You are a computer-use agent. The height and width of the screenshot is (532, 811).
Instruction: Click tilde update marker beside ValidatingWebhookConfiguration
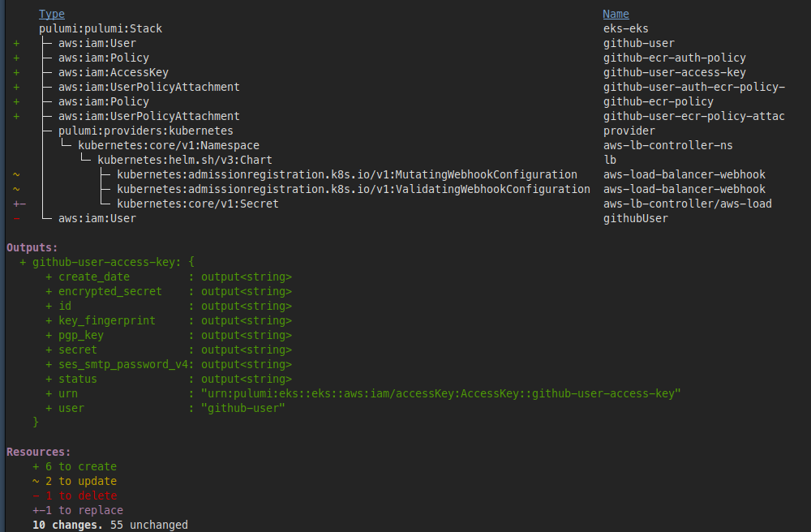(x=16, y=189)
